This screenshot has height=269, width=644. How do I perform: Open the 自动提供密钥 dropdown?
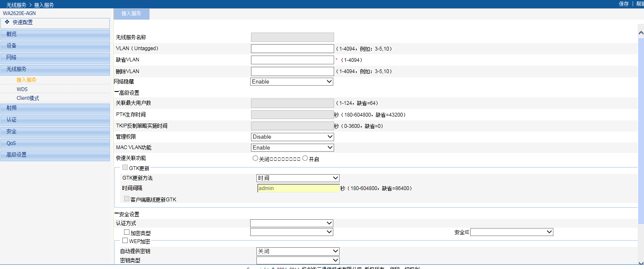pos(298,251)
